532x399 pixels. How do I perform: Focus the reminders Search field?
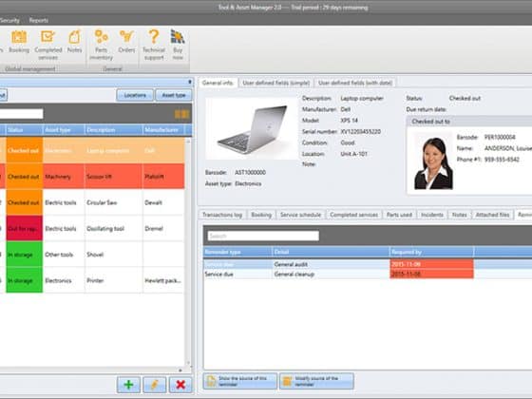coord(263,236)
